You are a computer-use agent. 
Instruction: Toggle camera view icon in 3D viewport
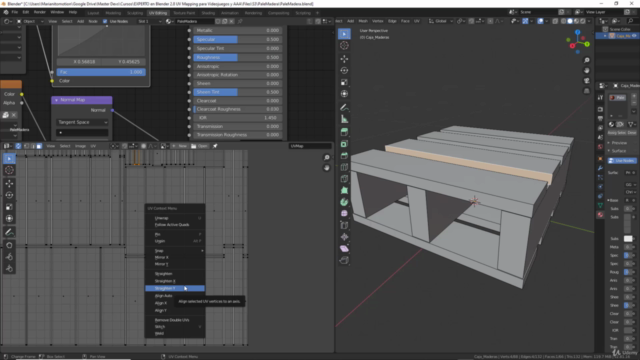[x=587, y=81]
